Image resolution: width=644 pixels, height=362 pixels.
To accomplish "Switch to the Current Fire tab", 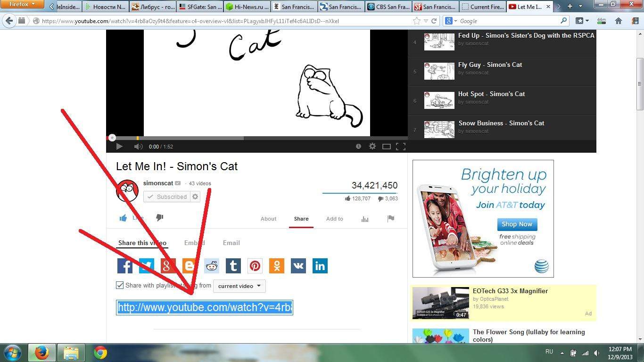I will (x=482, y=7).
